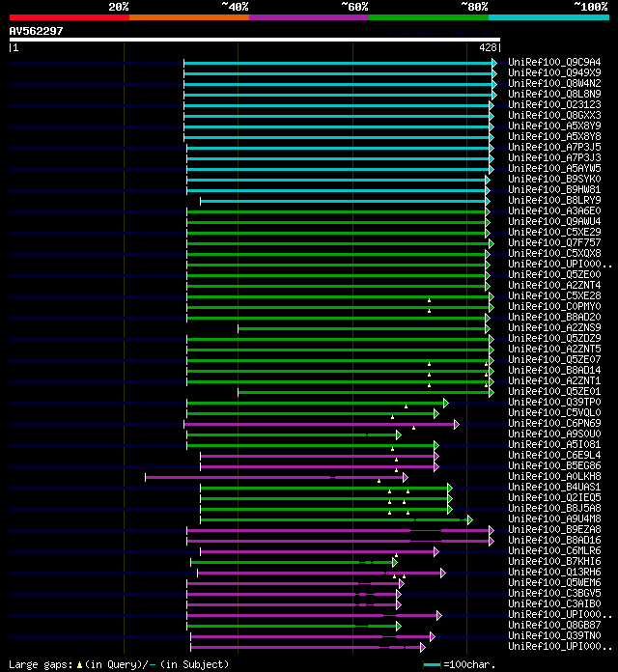
Task: Open the UniRef100_O23123 hit label
Action: click(554, 104)
